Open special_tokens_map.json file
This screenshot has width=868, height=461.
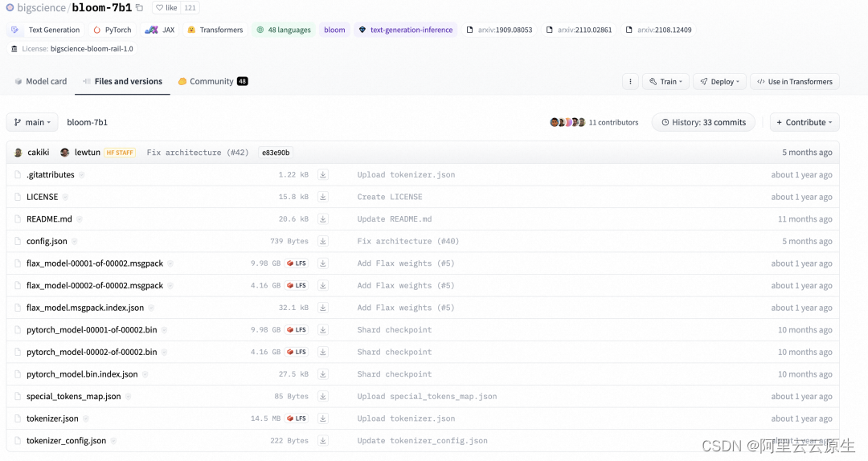tap(74, 396)
